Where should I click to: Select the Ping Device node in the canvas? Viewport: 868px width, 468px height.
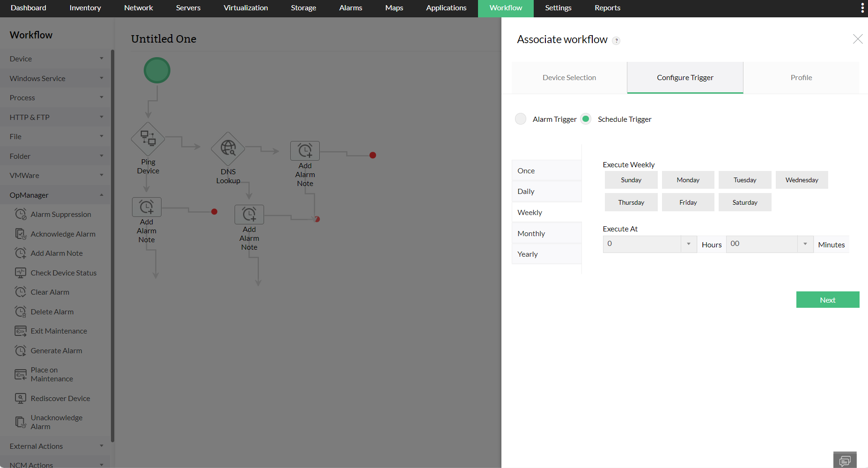point(148,139)
